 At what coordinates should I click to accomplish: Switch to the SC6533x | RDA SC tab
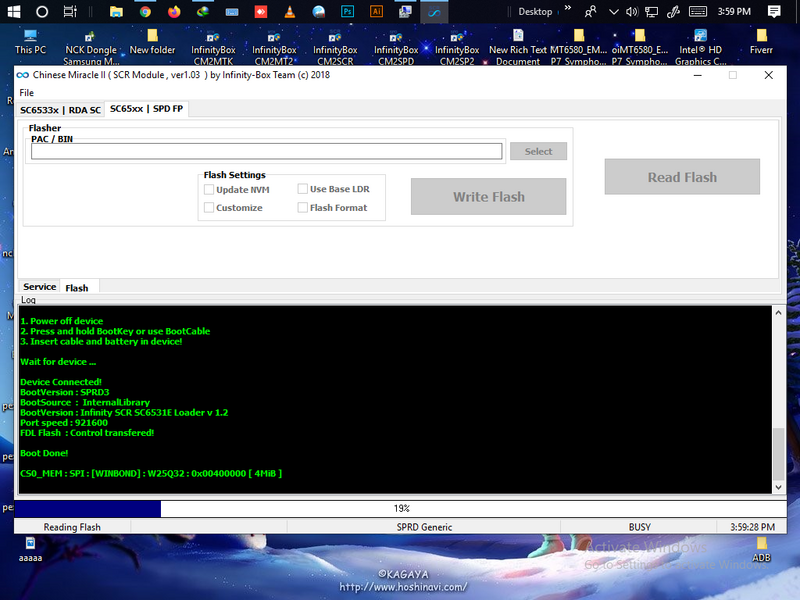pyautogui.click(x=60, y=110)
